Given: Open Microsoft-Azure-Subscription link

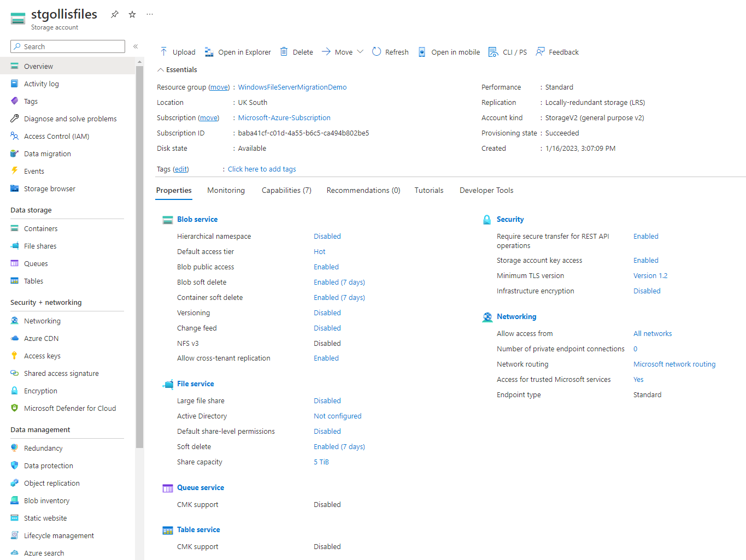Looking at the screenshot, I should tap(284, 117).
